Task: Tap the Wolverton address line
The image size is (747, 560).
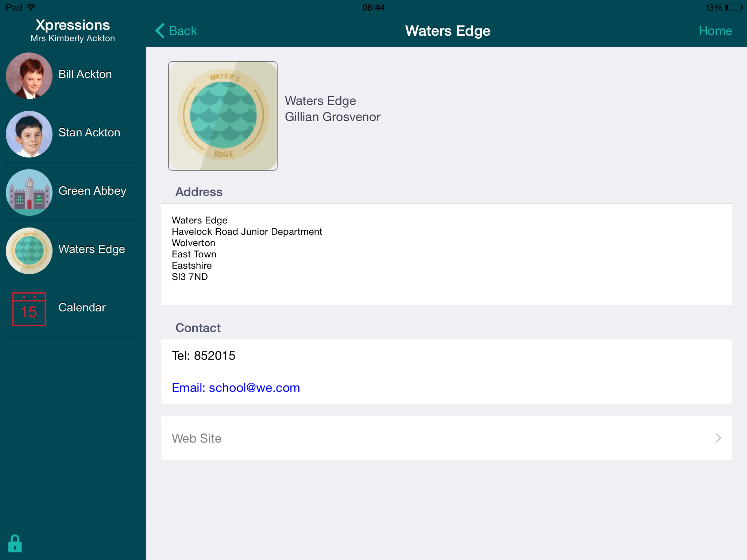Action: pyautogui.click(x=193, y=243)
